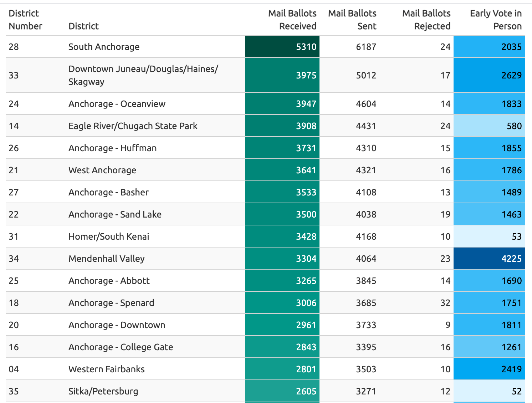Select the Anchorage - Oceanview district name

click(x=117, y=104)
